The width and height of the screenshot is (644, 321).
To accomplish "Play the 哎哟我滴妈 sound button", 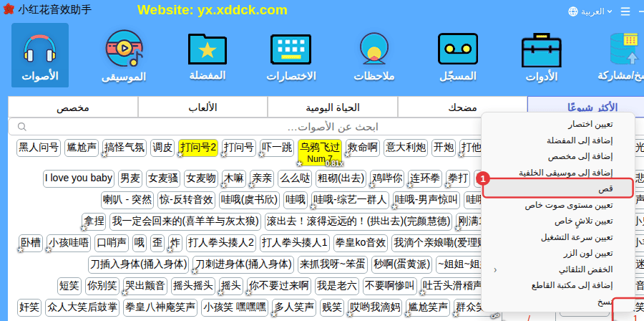I will [x=375, y=307].
